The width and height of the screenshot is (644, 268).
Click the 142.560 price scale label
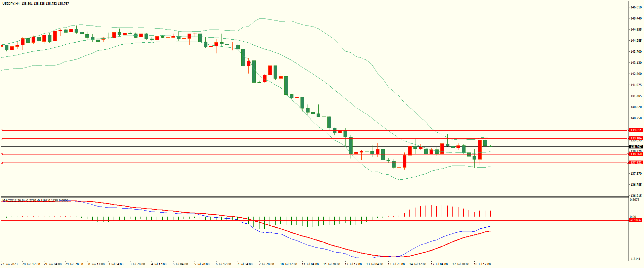point(636,74)
